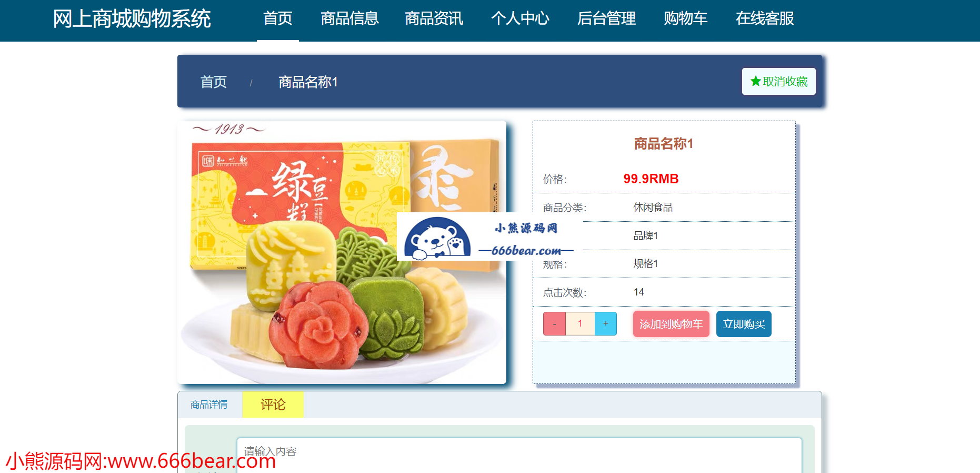The width and height of the screenshot is (980, 473).
Task: Click the 请输入内容 comment text box
Action: 519,455
